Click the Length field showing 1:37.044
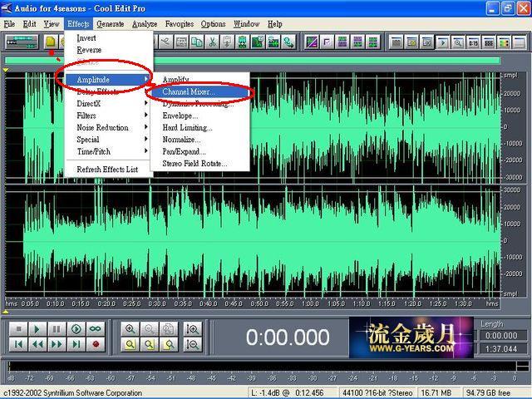 click(x=501, y=349)
